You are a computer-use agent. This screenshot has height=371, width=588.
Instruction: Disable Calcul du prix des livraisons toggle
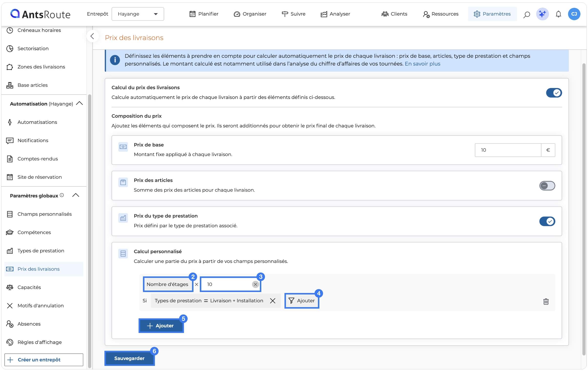(554, 93)
